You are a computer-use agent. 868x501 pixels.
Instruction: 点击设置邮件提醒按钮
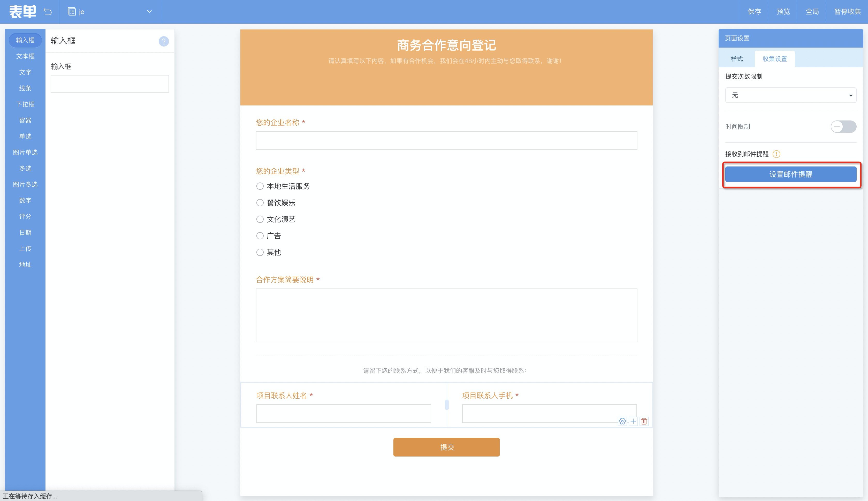(790, 174)
